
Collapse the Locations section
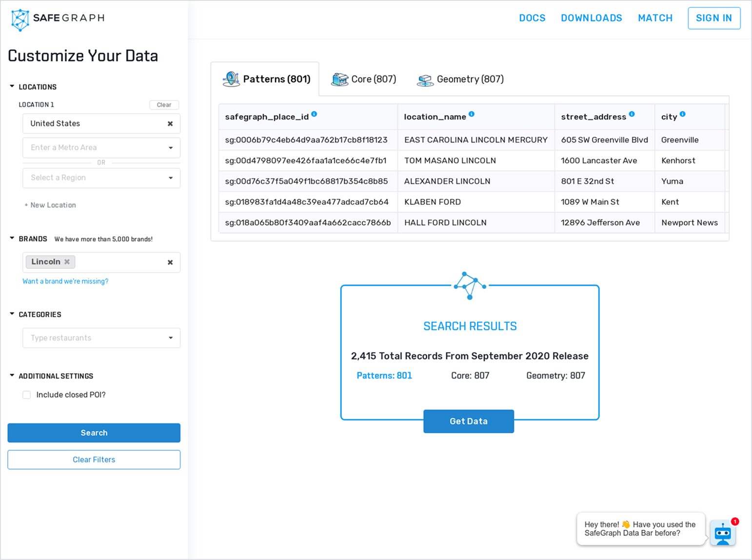[12, 87]
